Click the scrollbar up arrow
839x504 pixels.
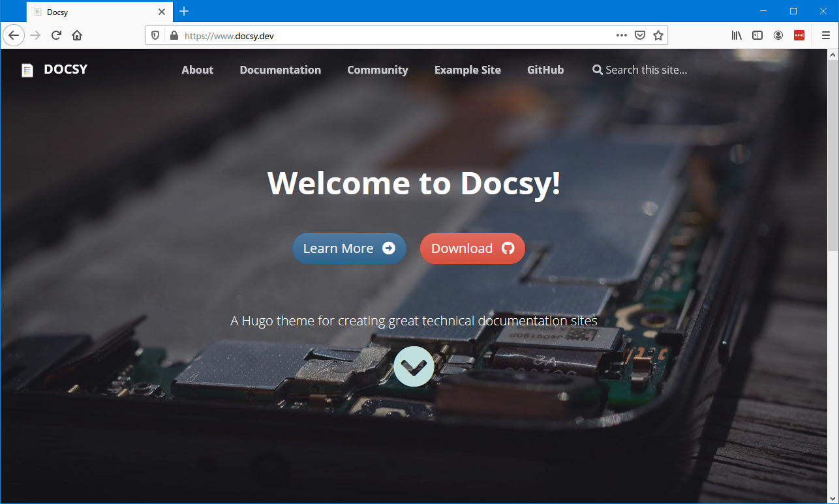point(832,55)
